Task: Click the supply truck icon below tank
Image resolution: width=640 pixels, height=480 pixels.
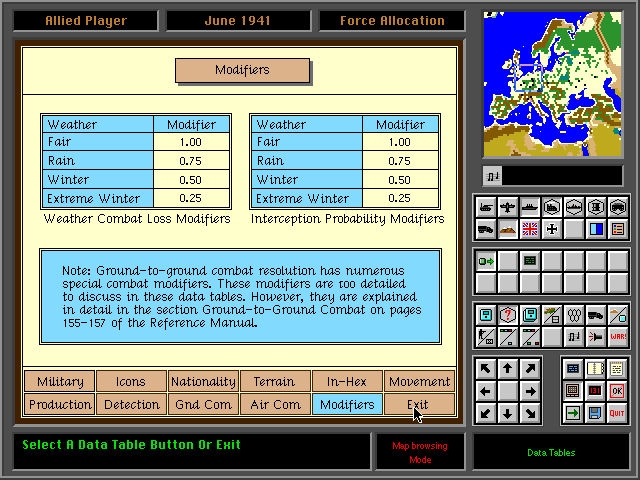Action: (485, 229)
